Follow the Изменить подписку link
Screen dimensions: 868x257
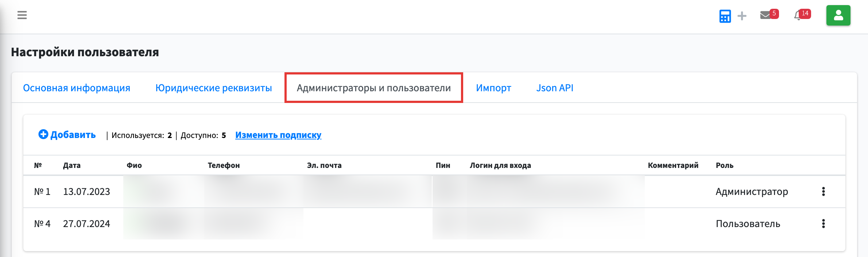tap(278, 135)
